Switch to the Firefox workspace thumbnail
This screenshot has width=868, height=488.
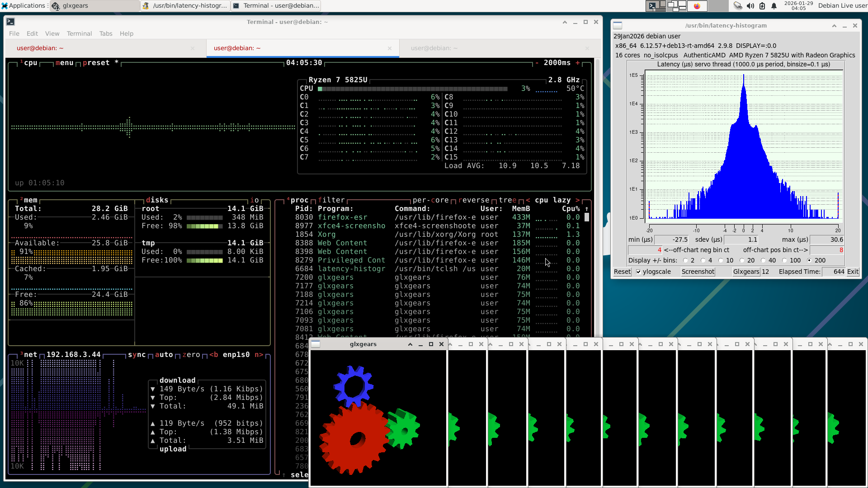tap(697, 6)
